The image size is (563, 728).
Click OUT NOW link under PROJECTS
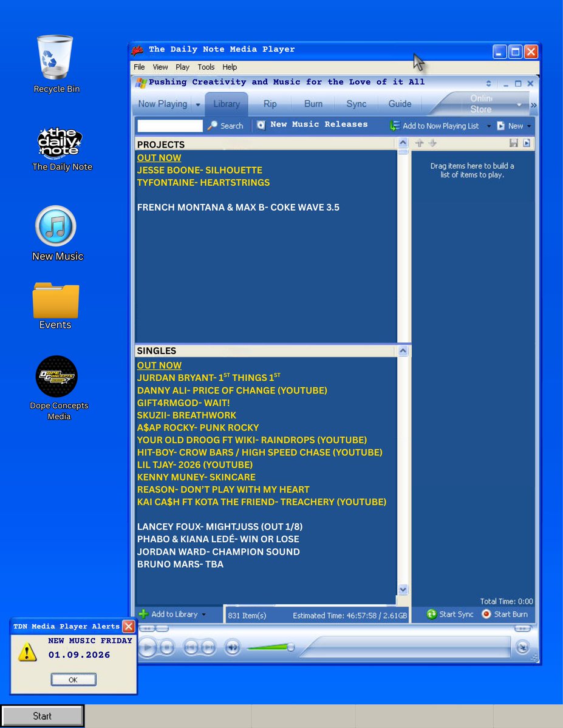point(159,158)
